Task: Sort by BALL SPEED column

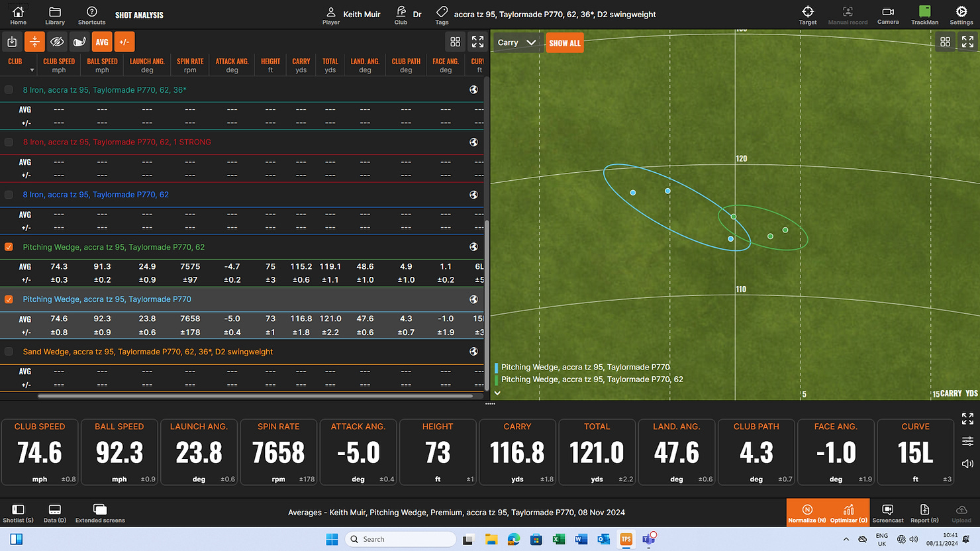Action: pos(102,65)
